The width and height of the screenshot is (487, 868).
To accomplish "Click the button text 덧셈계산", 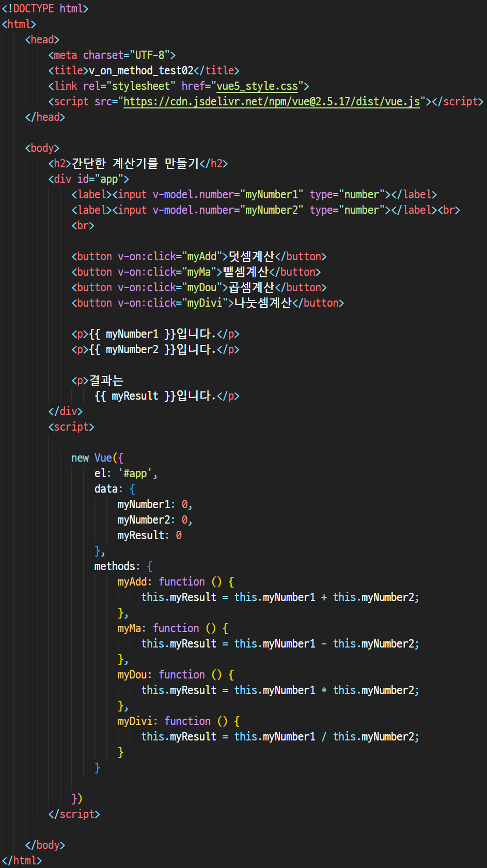I will pyautogui.click(x=252, y=257).
